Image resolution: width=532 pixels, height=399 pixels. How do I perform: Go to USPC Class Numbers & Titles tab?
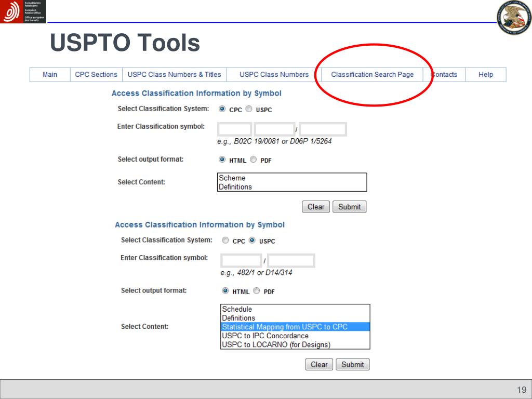tap(175, 75)
